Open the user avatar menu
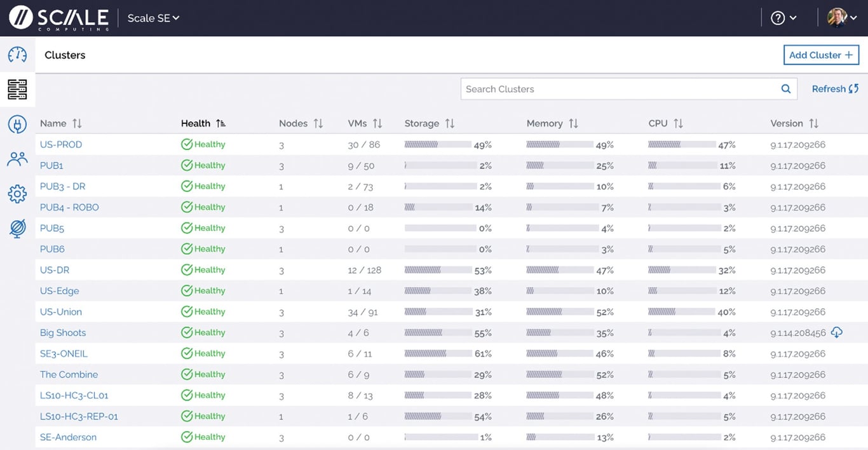 [843, 18]
